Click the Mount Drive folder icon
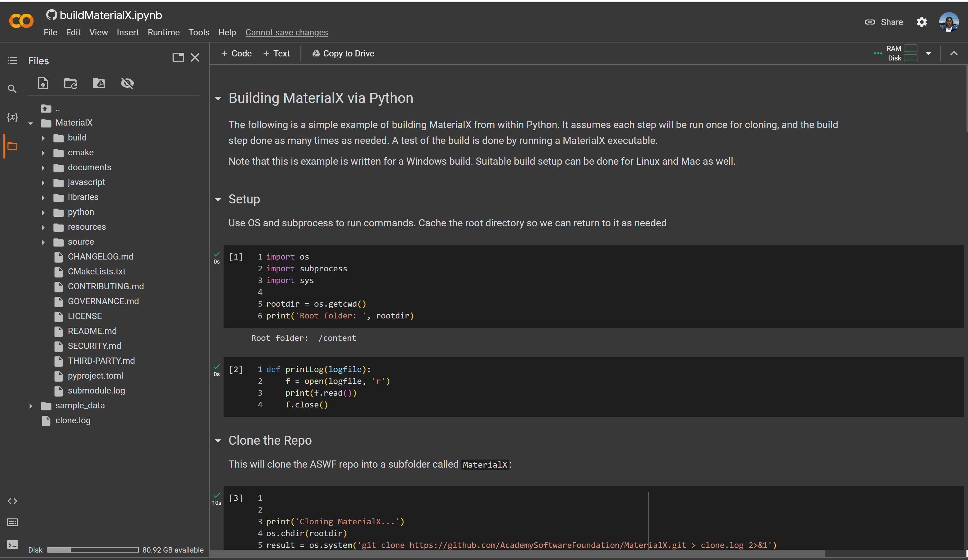This screenshot has width=968, height=560. (x=99, y=83)
